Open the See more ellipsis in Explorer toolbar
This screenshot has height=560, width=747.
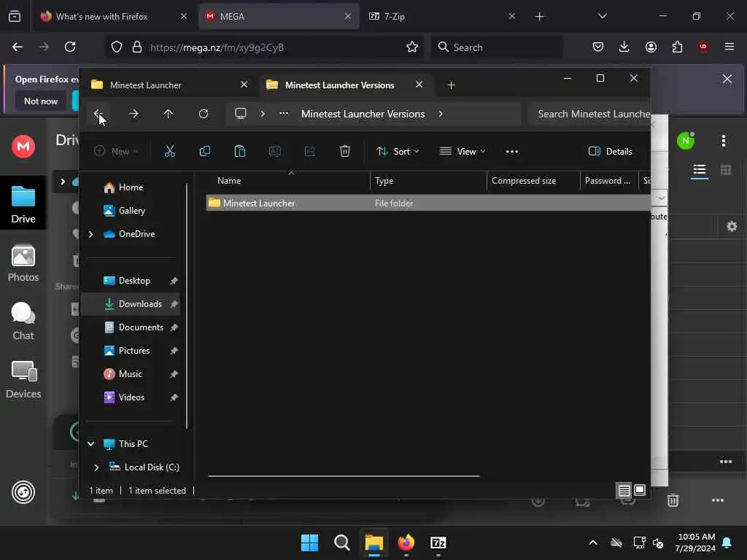click(x=511, y=152)
